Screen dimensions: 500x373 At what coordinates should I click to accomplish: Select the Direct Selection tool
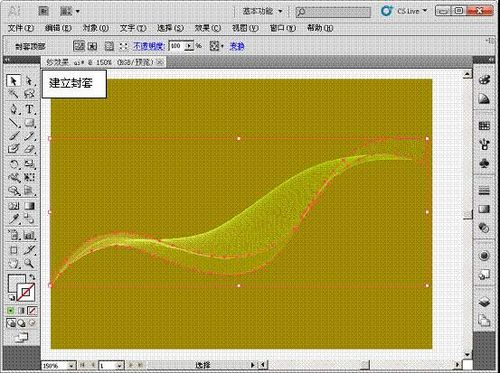tap(29, 81)
